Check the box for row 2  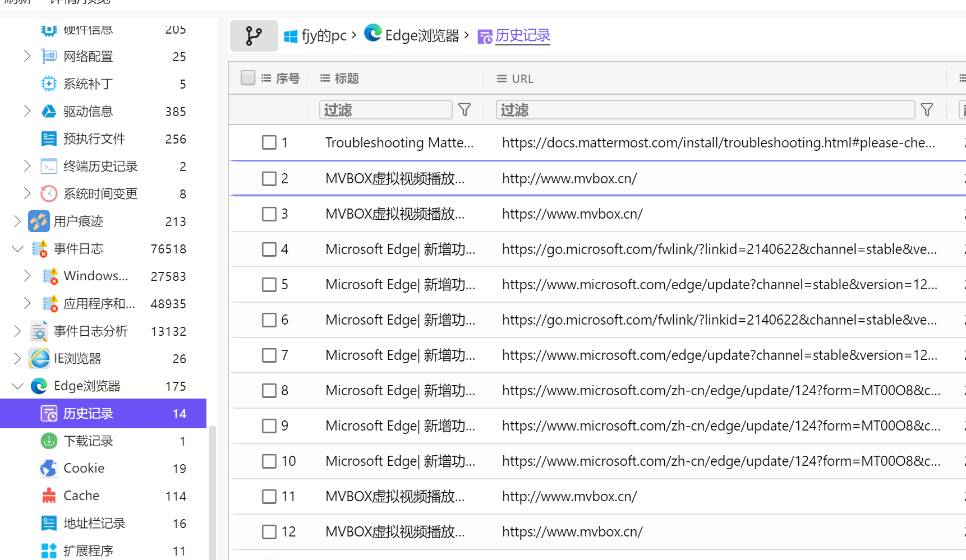[x=269, y=178]
